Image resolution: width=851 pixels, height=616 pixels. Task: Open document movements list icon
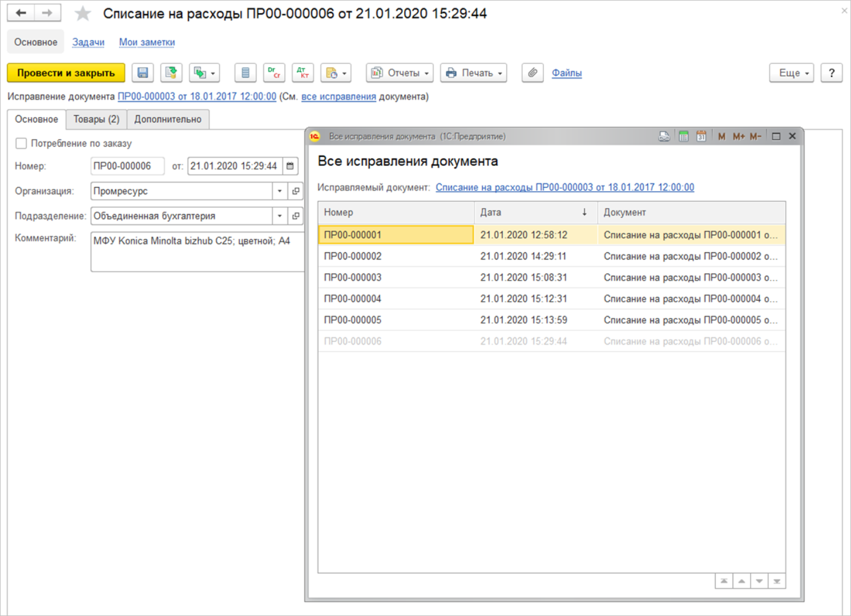[245, 72]
